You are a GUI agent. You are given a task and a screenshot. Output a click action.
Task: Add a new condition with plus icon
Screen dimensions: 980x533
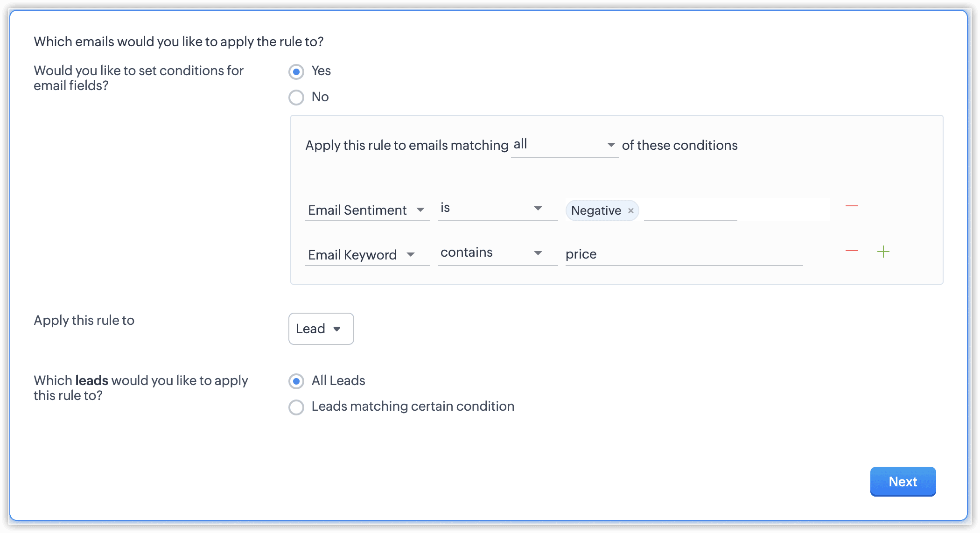[883, 252]
